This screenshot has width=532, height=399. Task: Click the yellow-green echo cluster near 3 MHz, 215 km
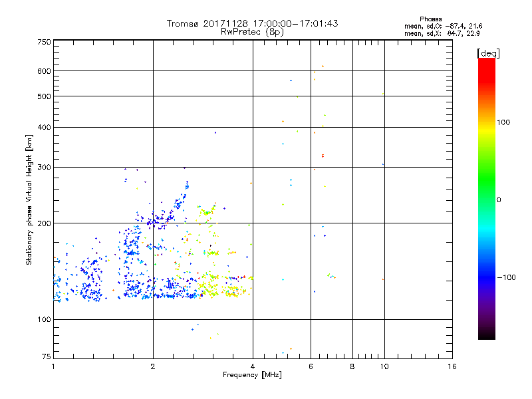[x=207, y=211]
